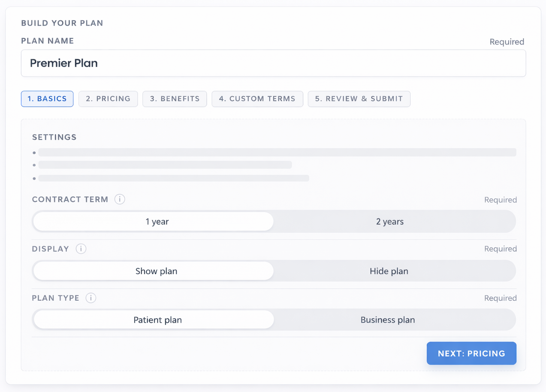Choose the 2 years contract term
This screenshot has height=392, width=546.
[x=389, y=221]
